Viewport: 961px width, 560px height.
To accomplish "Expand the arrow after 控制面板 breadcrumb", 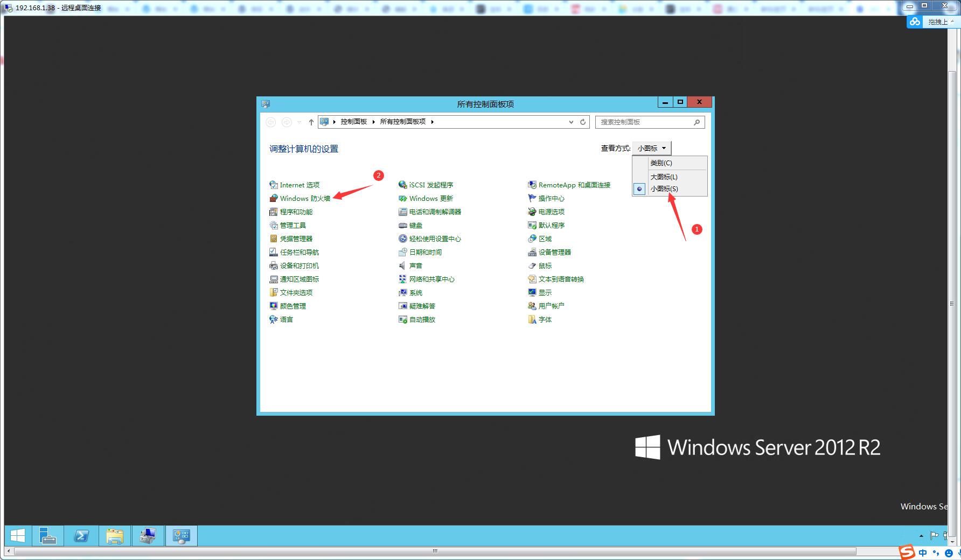I will point(373,122).
